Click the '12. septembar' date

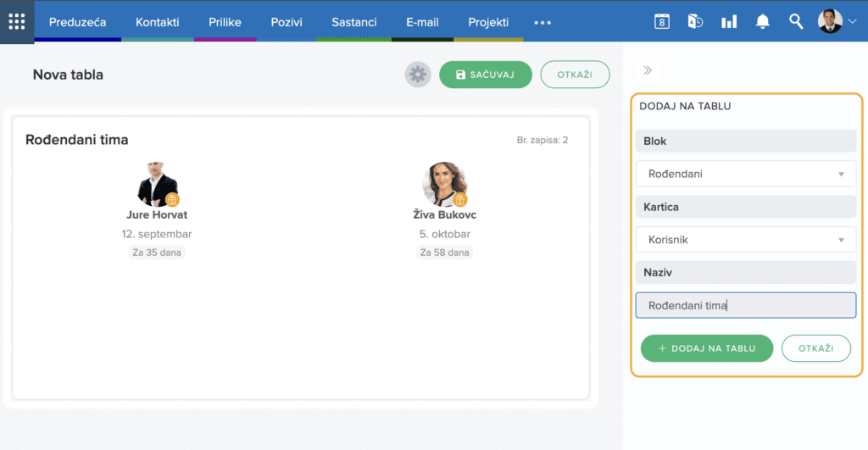157,234
